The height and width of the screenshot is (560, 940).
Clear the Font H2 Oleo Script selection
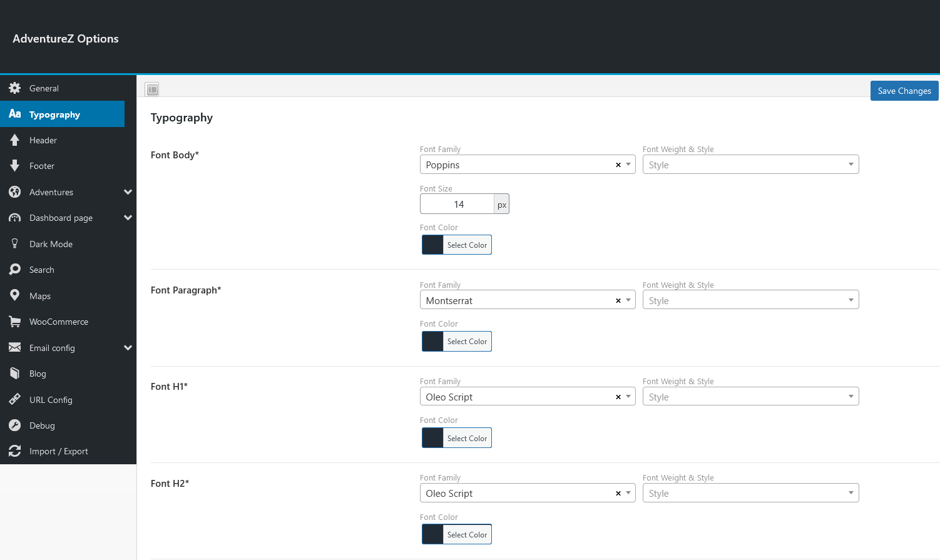click(618, 494)
